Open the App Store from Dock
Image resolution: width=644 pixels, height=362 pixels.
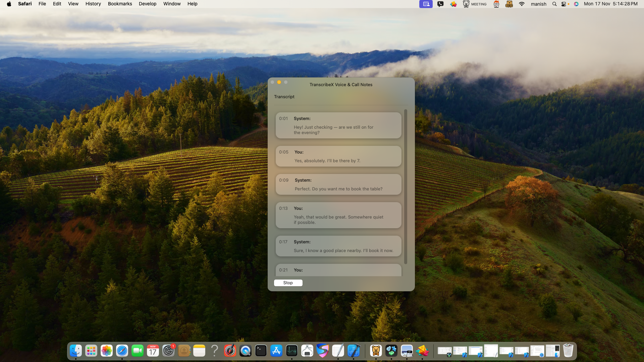point(276,351)
